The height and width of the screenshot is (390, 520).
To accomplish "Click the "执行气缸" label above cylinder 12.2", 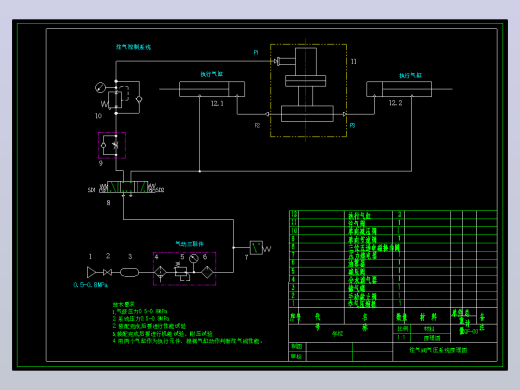I will coord(411,75).
